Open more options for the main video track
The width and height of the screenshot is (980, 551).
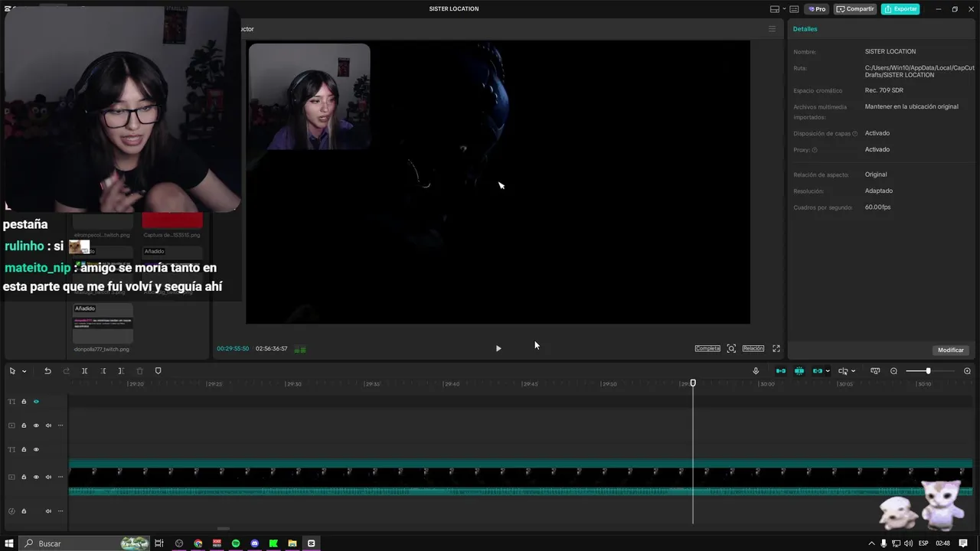60,477
